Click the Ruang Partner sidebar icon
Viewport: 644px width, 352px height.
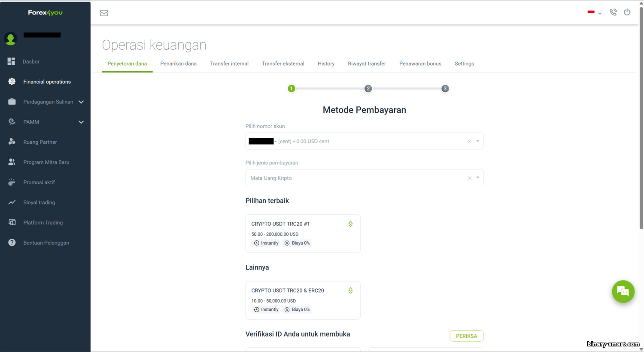(x=12, y=142)
